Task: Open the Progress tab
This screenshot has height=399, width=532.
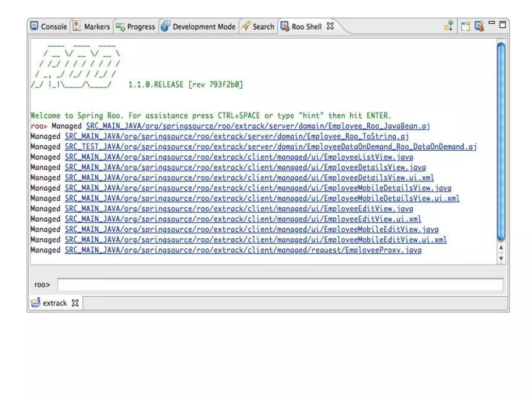Action: coord(135,26)
